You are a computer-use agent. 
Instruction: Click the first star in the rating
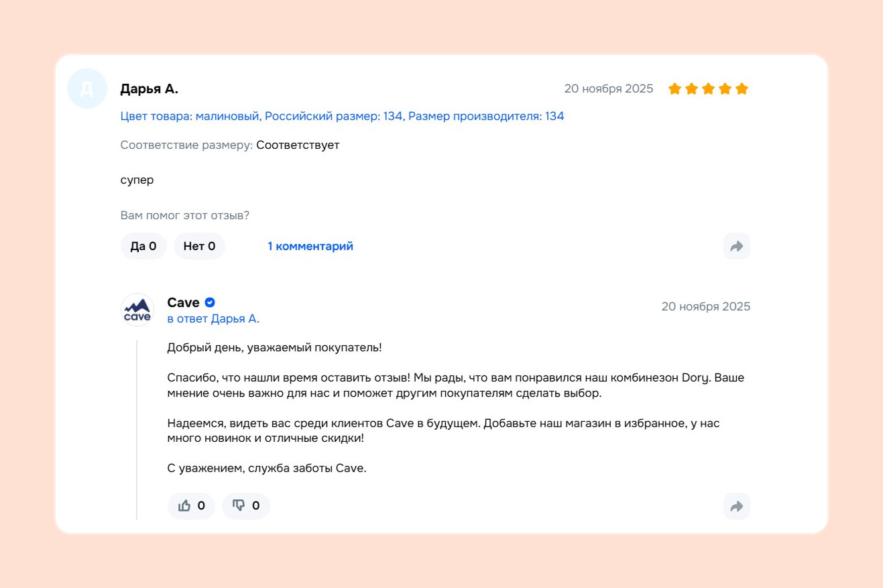click(x=674, y=89)
